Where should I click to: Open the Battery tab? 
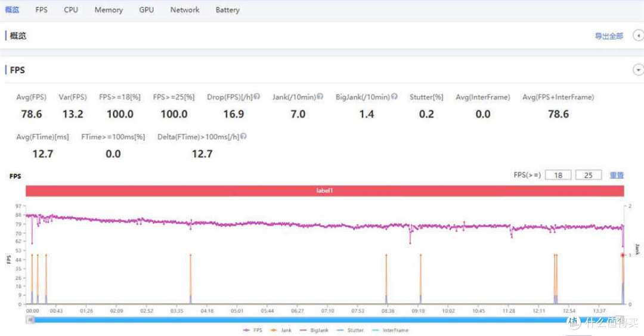tap(227, 10)
